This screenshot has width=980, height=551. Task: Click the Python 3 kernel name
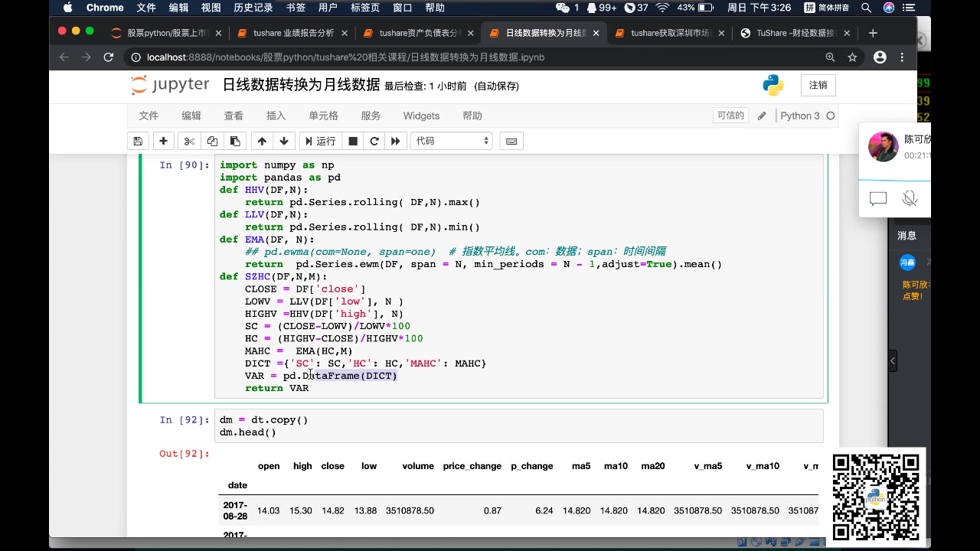[800, 116]
